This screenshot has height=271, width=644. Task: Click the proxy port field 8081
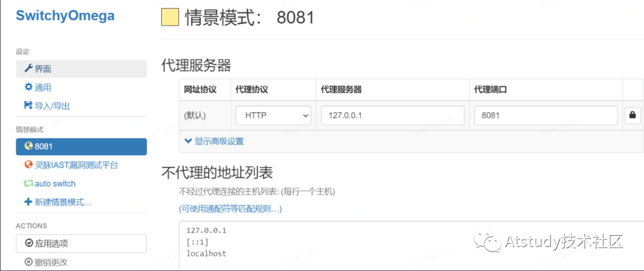point(546,116)
